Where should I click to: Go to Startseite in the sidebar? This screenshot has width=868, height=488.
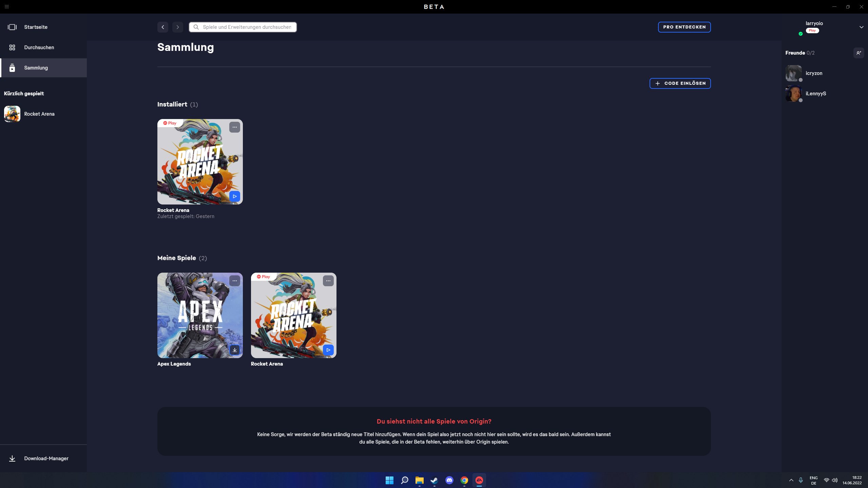(43, 27)
